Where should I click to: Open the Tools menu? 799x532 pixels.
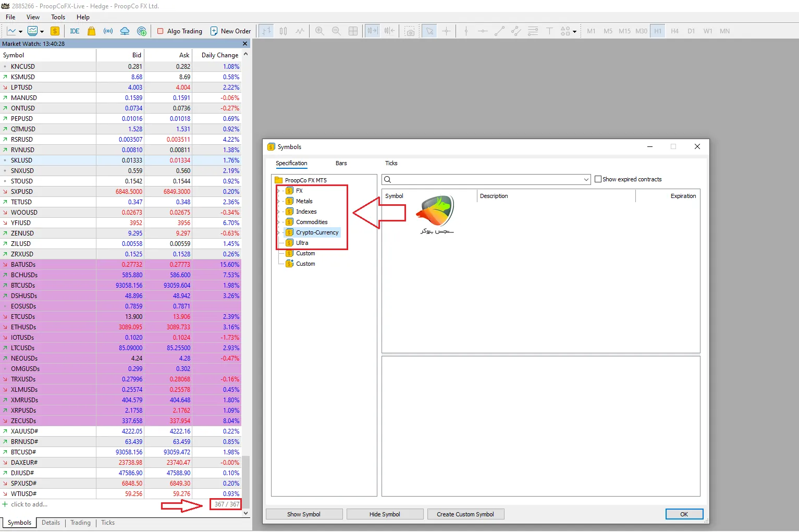click(58, 17)
